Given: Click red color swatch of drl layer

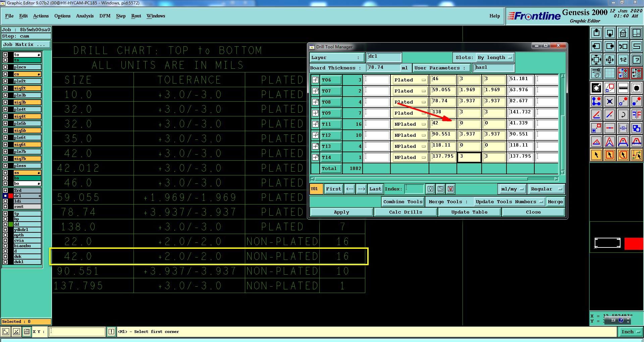Looking at the screenshot, I should 11,196.
